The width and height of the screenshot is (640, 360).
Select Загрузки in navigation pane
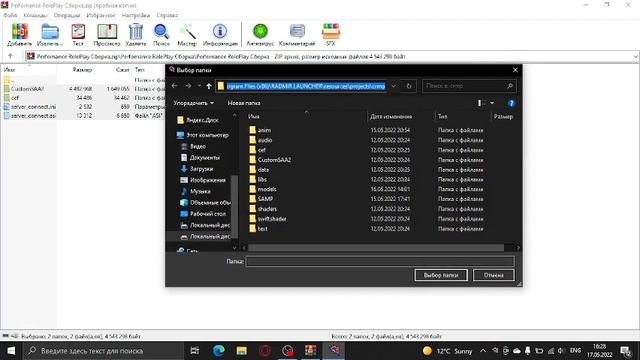(x=201, y=169)
